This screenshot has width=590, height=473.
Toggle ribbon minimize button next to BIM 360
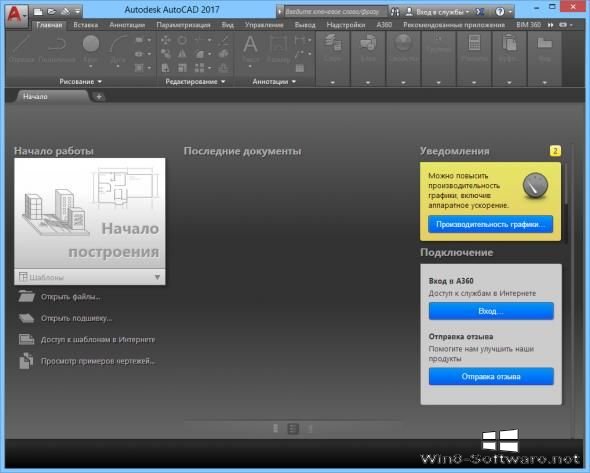pyautogui.click(x=563, y=25)
